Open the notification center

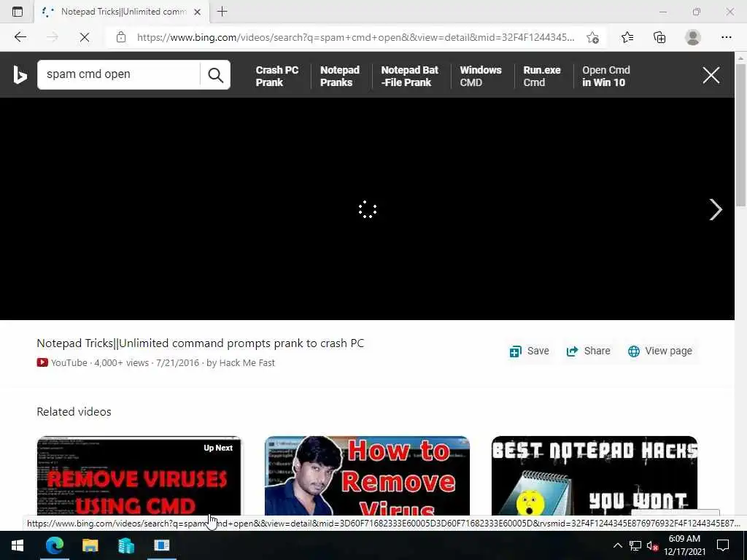(723, 545)
